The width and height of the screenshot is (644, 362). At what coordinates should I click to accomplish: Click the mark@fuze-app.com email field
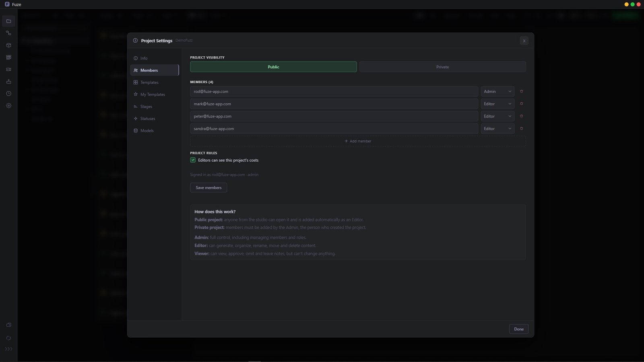(x=334, y=104)
